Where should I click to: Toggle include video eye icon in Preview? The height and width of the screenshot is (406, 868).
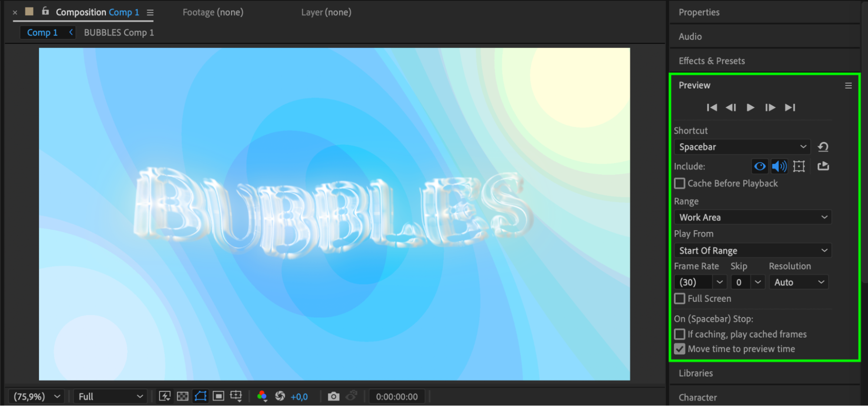click(x=760, y=166)
